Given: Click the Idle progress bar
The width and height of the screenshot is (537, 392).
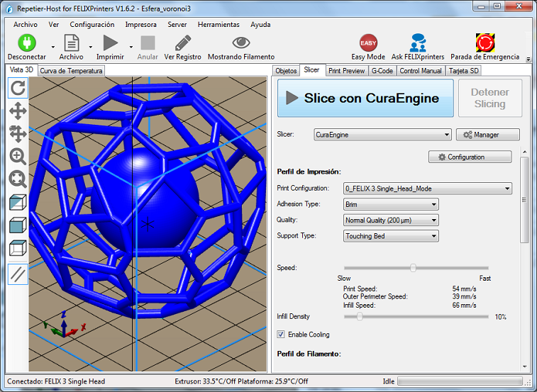Looking at the screenshot, I should [x=460, y=381].
